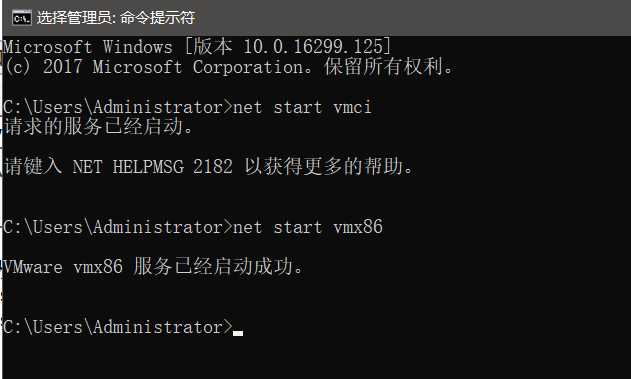
Task: Open the Command Prompt system menu icon
Action: 21,18
